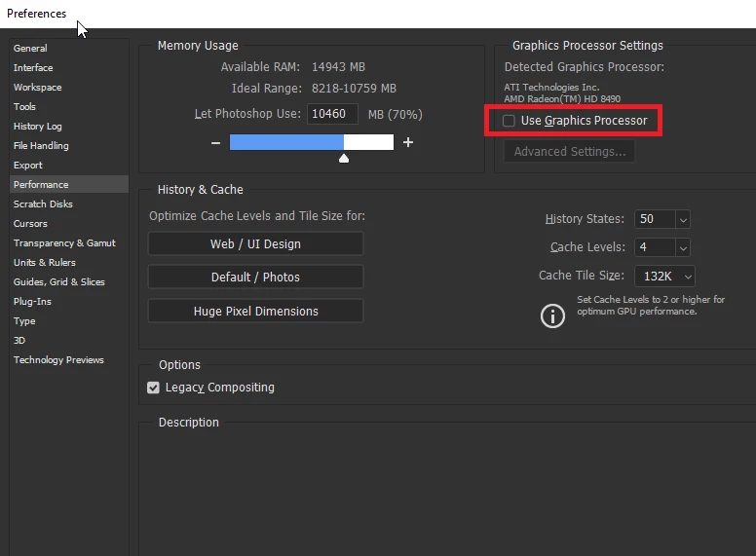Click the Available RAM value 14943 MB
This screenshot has width=756, height=556.
338,67
